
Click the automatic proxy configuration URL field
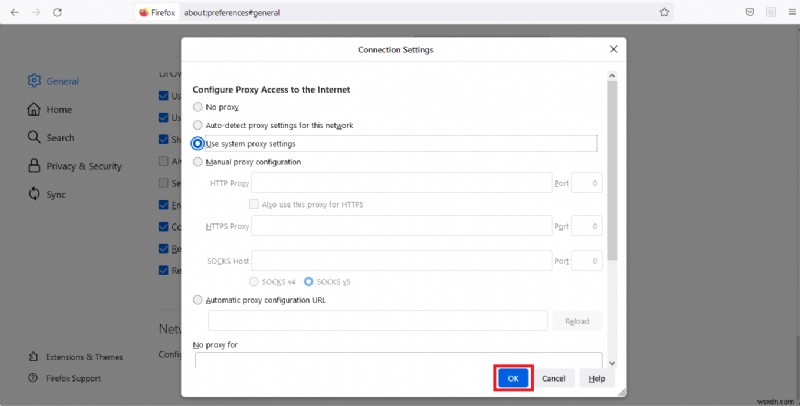378,321
